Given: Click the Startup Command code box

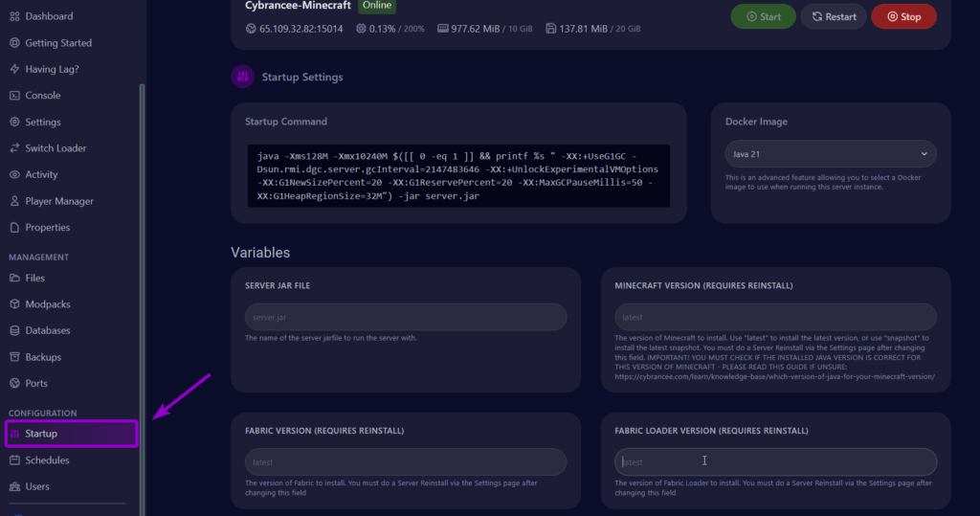Looking at the screenshot, I should pyautogui.click(x=458, y=176).
